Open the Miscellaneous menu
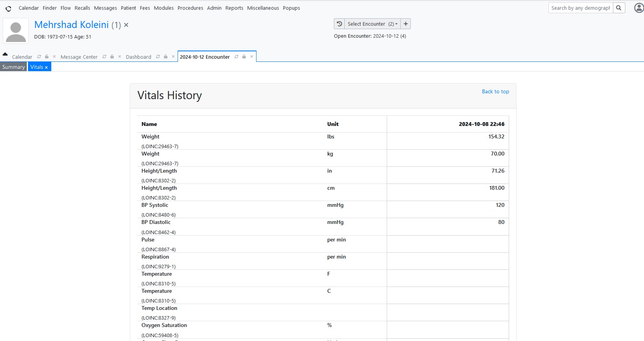The width and height of the screenshot is (644, 341). pyautogui.click(x=263, y=8)
